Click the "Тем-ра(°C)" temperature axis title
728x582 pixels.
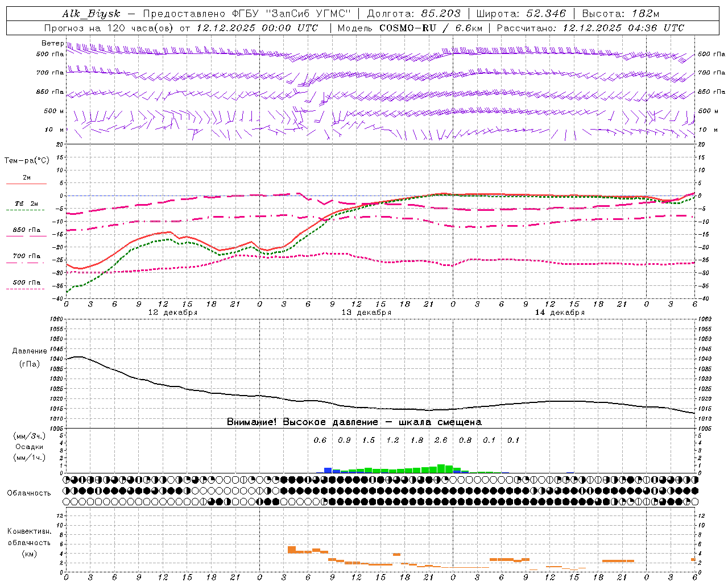[27, 161]
